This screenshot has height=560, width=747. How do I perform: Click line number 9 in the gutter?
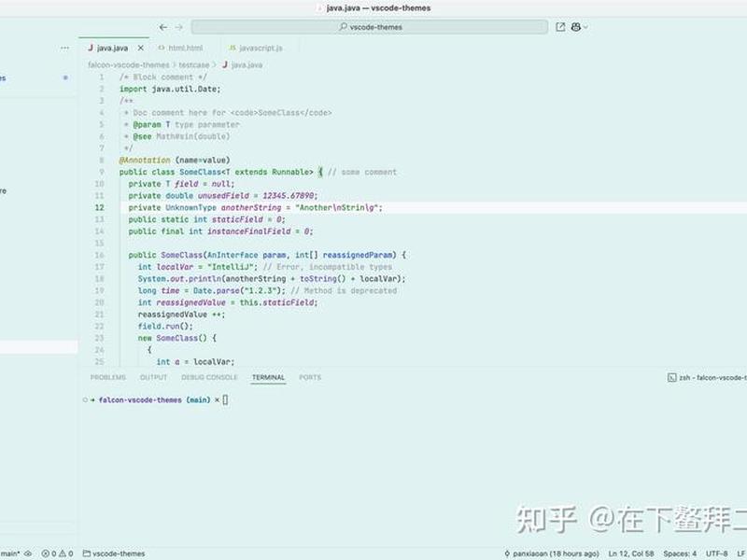[x=102, y=172]
